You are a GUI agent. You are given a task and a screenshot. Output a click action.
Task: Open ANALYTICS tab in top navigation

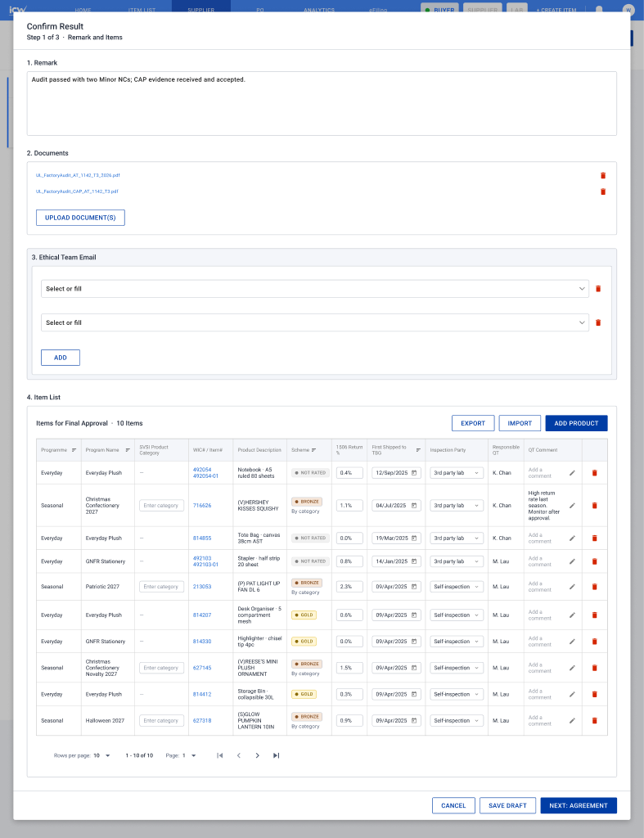pos(319,10)
